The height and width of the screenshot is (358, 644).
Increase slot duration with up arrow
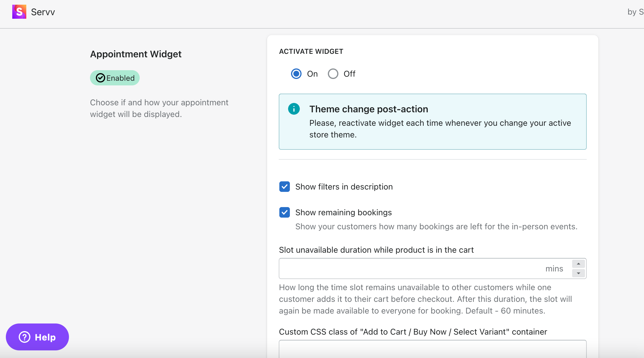[x=578, y=264]
